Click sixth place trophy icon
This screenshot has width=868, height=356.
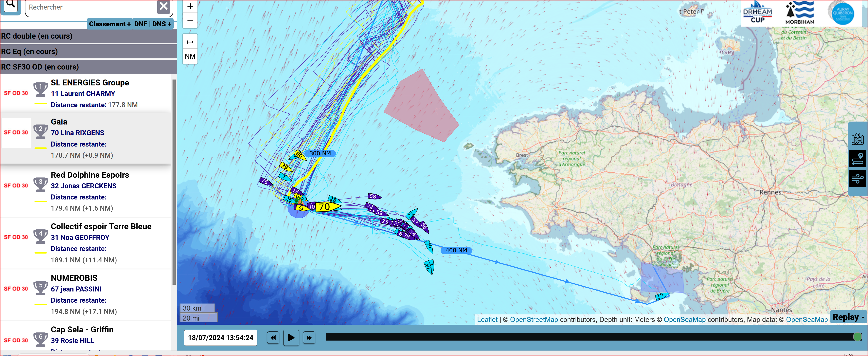(40, 339)
